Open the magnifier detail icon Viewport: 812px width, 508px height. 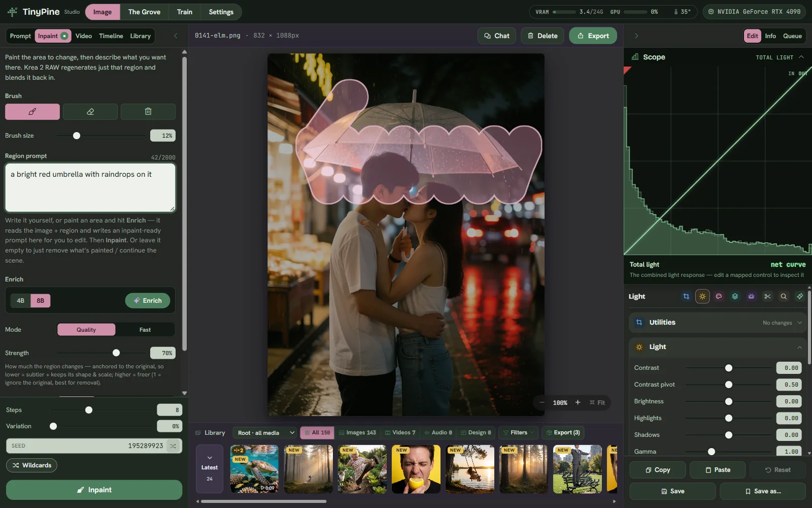coord(784,297)
